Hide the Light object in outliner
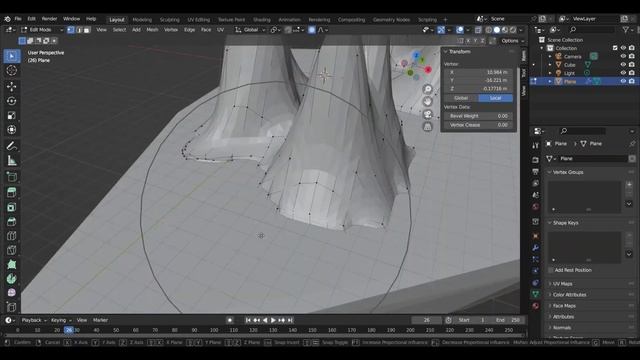The height and width of the screenshot is (360, 640). click(623, 73)
